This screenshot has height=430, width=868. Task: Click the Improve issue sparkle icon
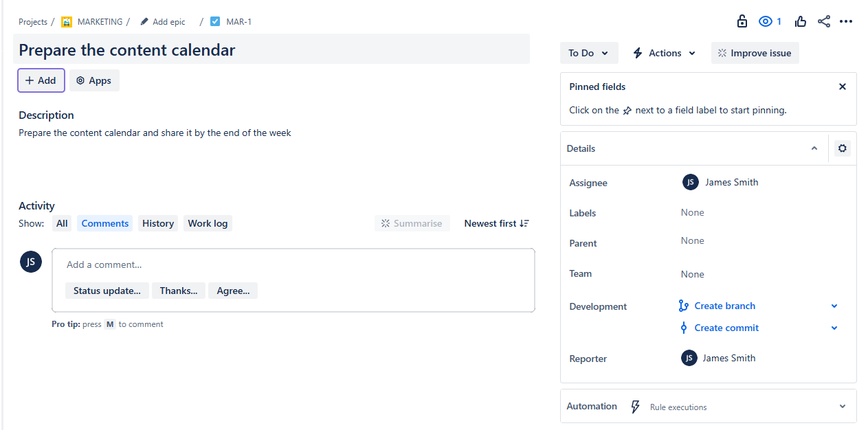[723, 53]
